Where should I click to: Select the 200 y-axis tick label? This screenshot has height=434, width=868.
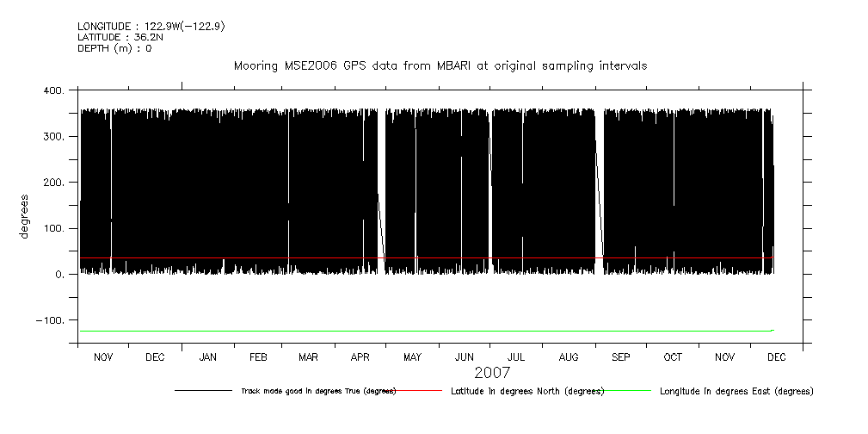pos(52,183)
